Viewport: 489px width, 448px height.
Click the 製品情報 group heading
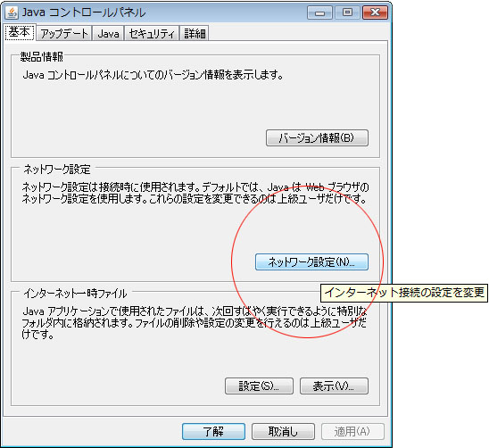[42, 57]
